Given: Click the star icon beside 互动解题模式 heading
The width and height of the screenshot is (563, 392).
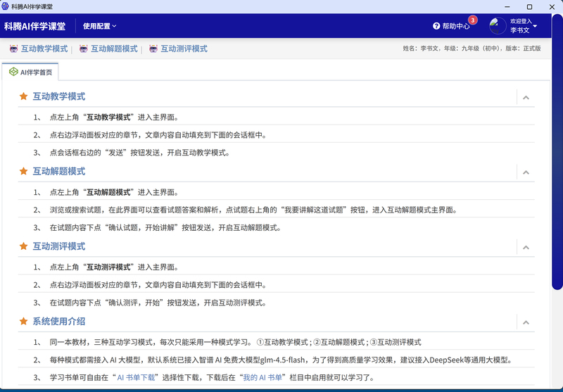Looking at the screenshot, I should click(x=23, y=171).
